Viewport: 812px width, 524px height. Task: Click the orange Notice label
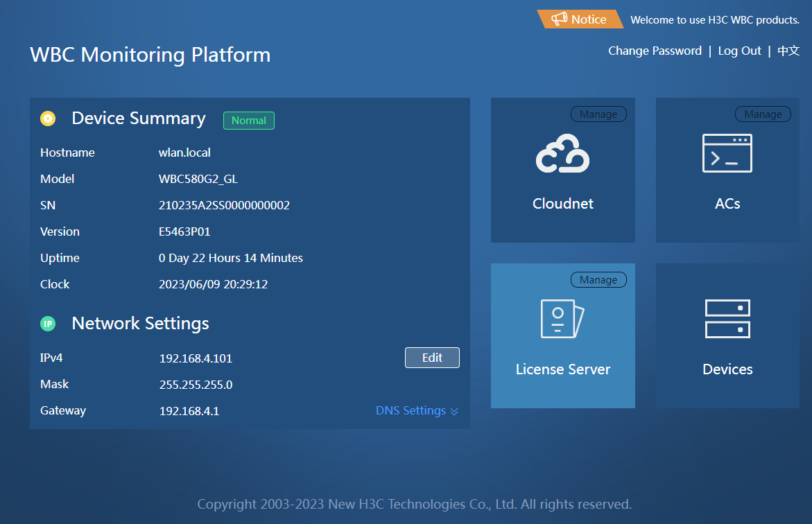(x=580, y=19)
